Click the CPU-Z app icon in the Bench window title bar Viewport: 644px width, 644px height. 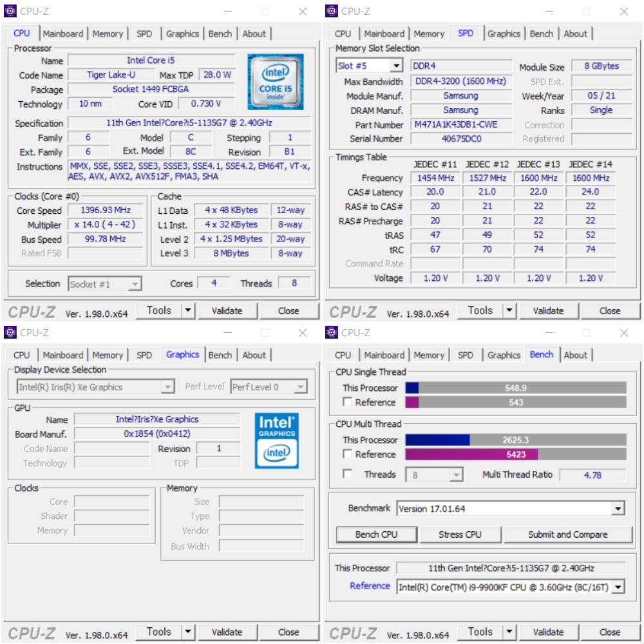[331, 332]
